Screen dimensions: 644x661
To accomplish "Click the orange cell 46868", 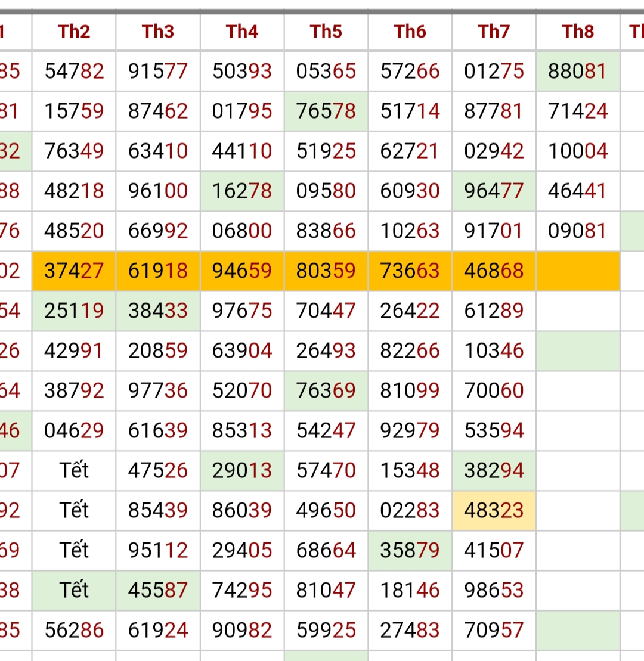I will pos(494,271).
